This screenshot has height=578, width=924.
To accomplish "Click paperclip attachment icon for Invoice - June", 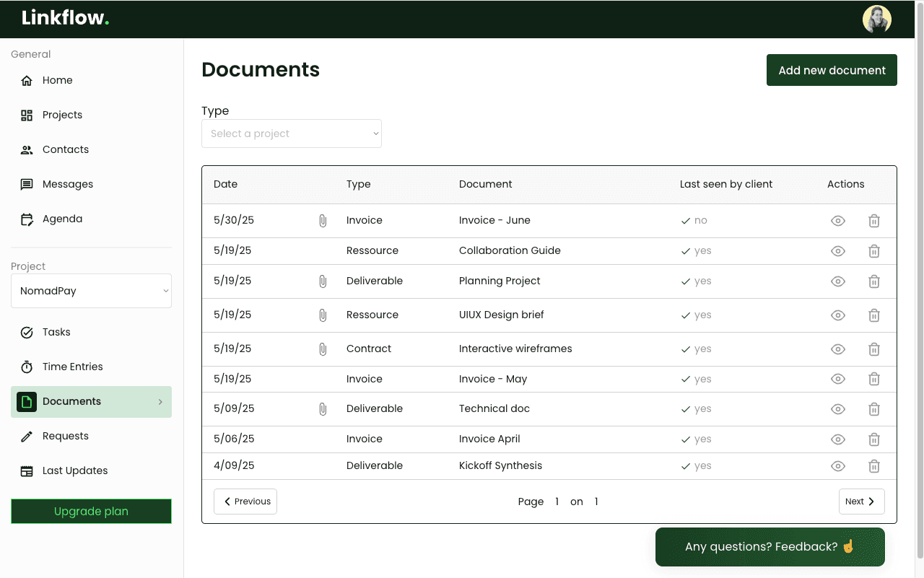I will 323,221.
